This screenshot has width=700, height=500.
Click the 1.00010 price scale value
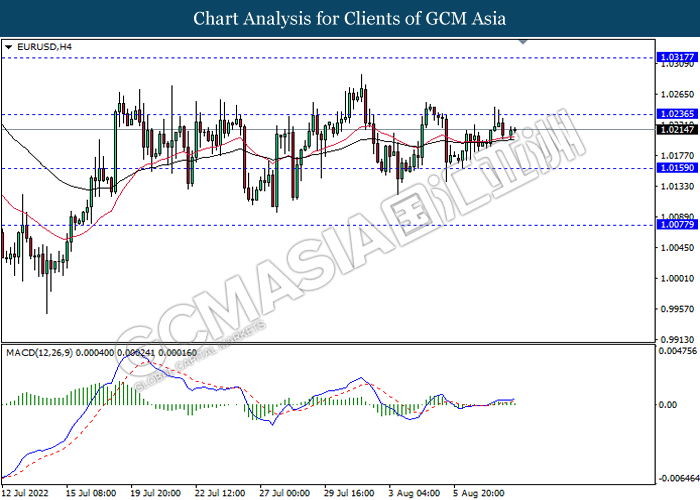[678, 279]
